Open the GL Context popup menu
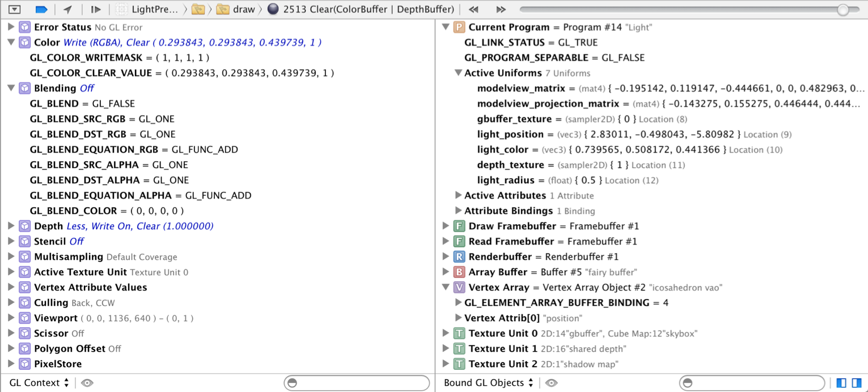Image resolution: width=868 pixels, height=392 pixels. 39,383
